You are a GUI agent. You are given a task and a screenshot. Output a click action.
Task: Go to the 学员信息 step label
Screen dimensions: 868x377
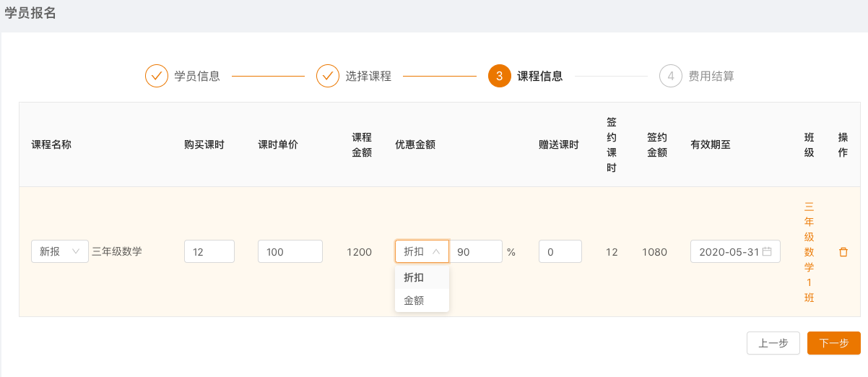point(197,76)
